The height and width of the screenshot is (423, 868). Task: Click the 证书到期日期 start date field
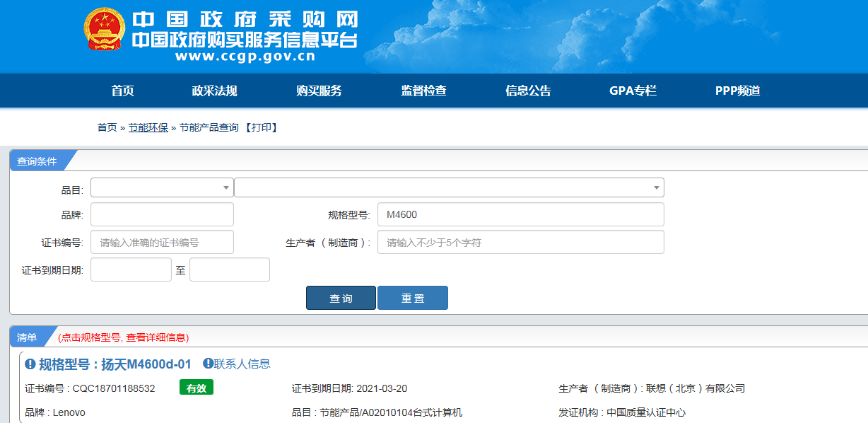(x=131, y=270)
